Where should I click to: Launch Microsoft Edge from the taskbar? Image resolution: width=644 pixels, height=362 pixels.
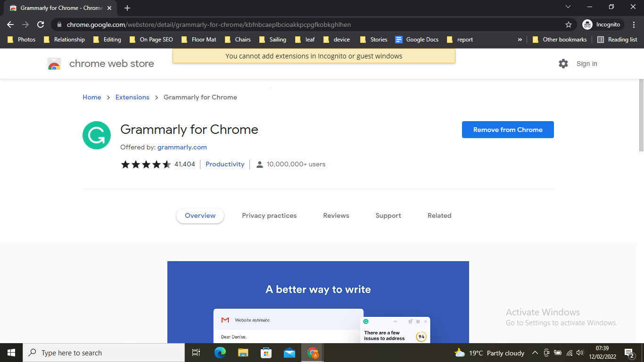[x=220, y=353]
